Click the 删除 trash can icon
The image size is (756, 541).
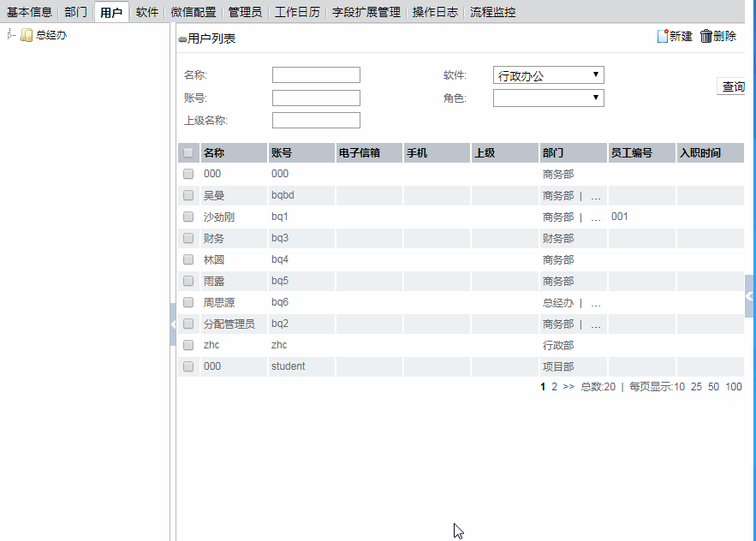pyautogui.click(x=705, y=36)
